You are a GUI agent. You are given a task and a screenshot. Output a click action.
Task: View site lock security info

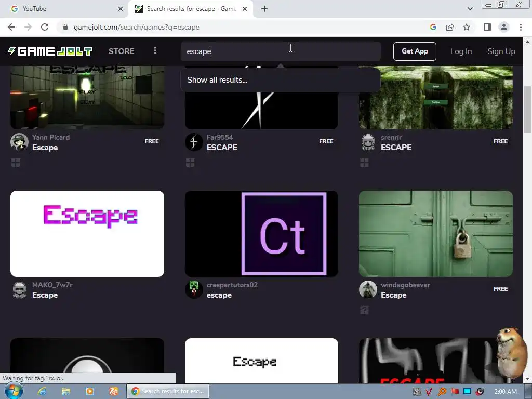pyautogui.click(x=65, y=27)
